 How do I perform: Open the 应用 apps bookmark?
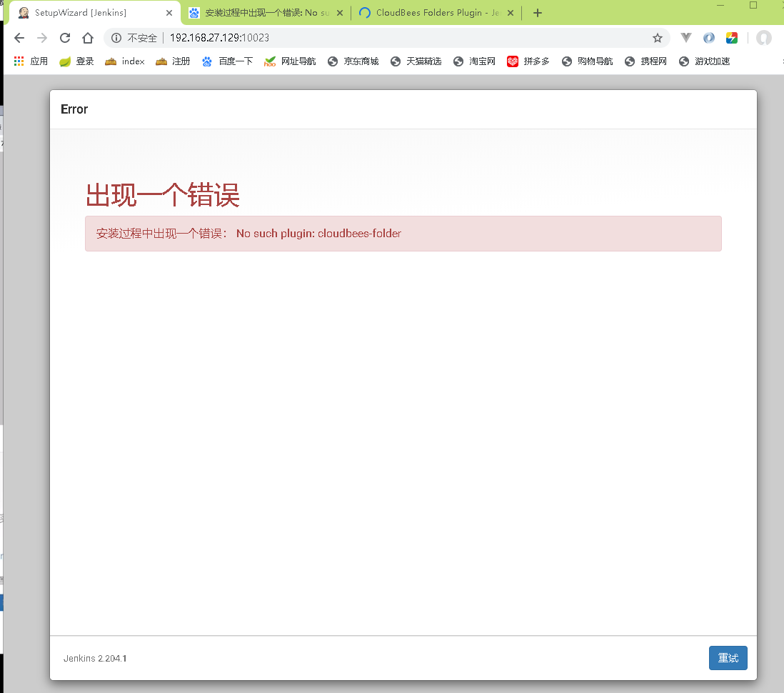click(x=31, y=61)
